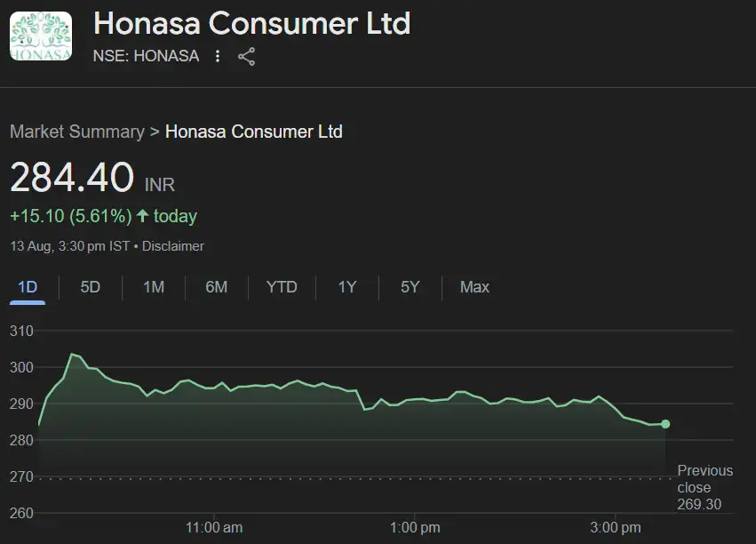Click the green up arrow beside today
The width and height of the screenshot is (756, 544).
point(142,216)
